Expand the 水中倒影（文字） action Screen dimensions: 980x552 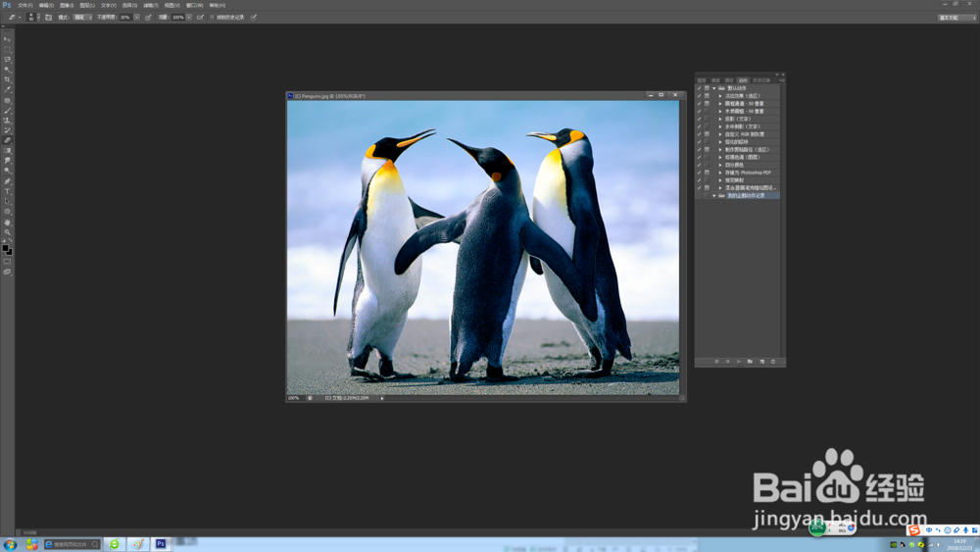coord(720,126)
